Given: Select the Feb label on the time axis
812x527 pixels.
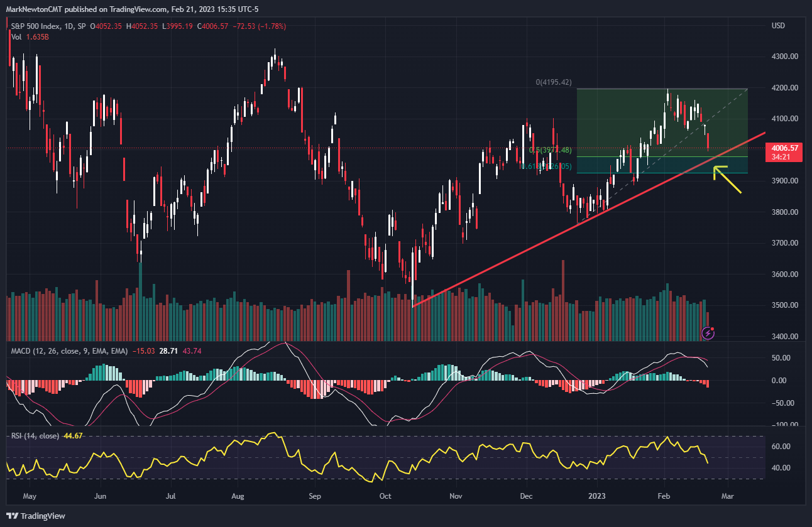Looking at the screenshot, I should [664, 496].
